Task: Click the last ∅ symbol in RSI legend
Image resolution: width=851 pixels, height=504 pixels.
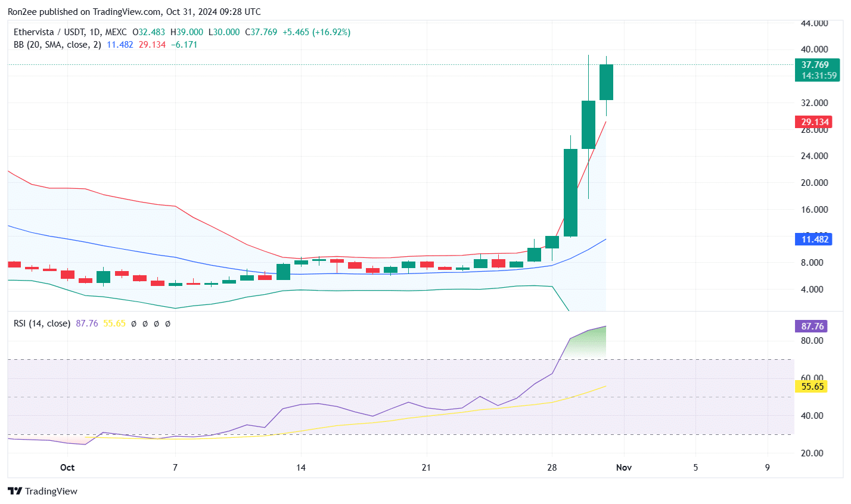Action: tap(167, 323)
